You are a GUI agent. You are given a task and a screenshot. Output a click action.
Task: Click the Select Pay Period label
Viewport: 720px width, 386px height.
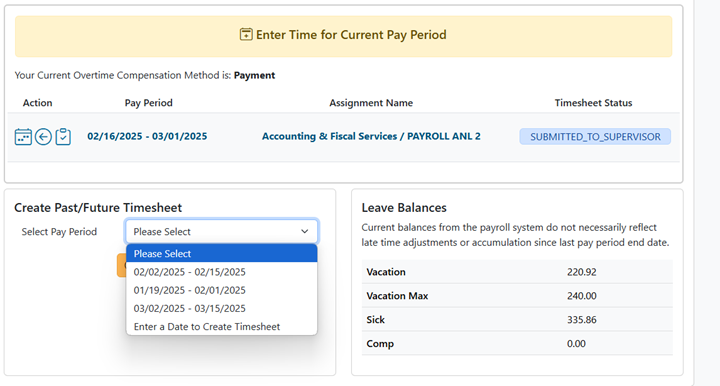(x=59, y=231)
